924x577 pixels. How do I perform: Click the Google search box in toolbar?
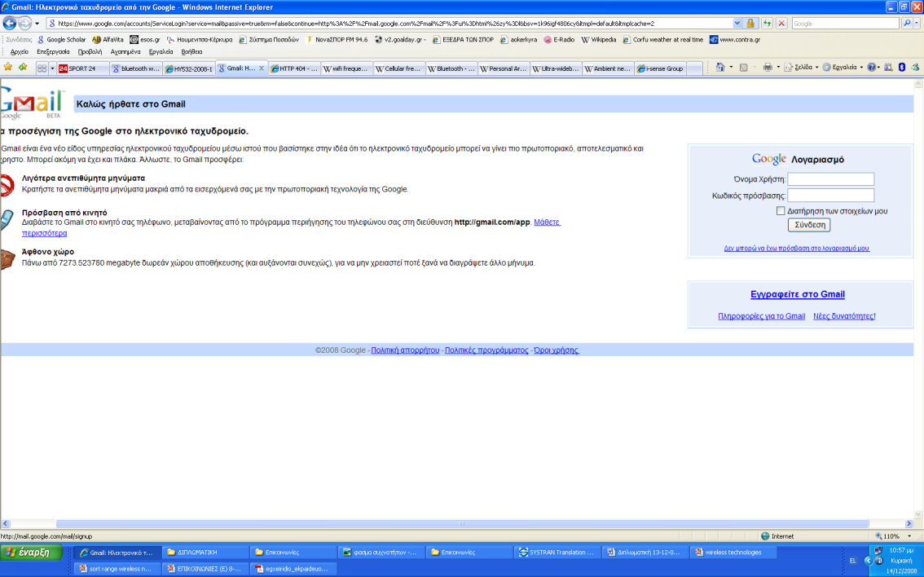click(x=845, y=24)
